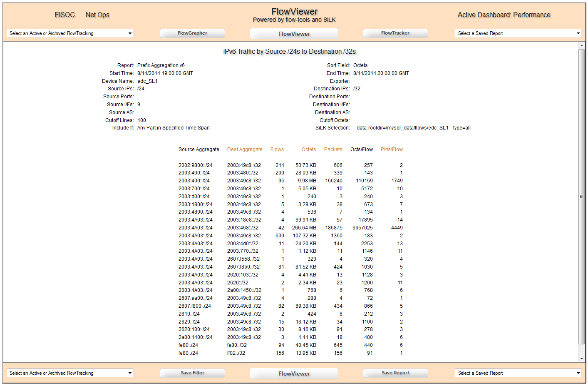Click the FlowGrapher button
Image resolution: width=588 pixels, height=386 pixels.
pos(192,33)
